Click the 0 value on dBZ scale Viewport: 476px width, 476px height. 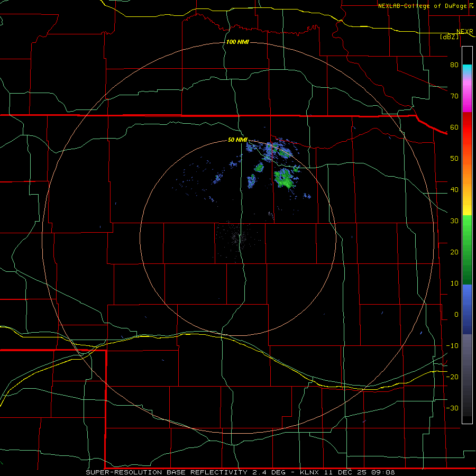[456, 315]
